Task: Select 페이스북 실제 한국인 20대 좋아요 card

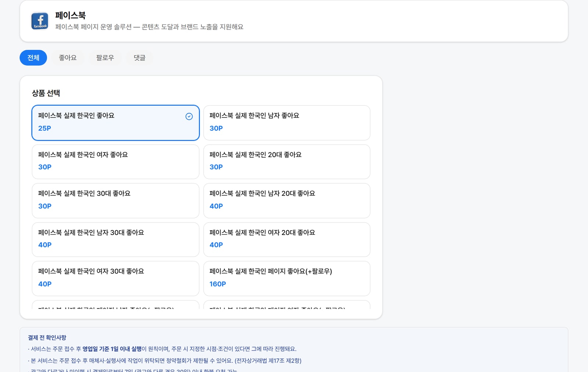Action: (x=287, y=162)
